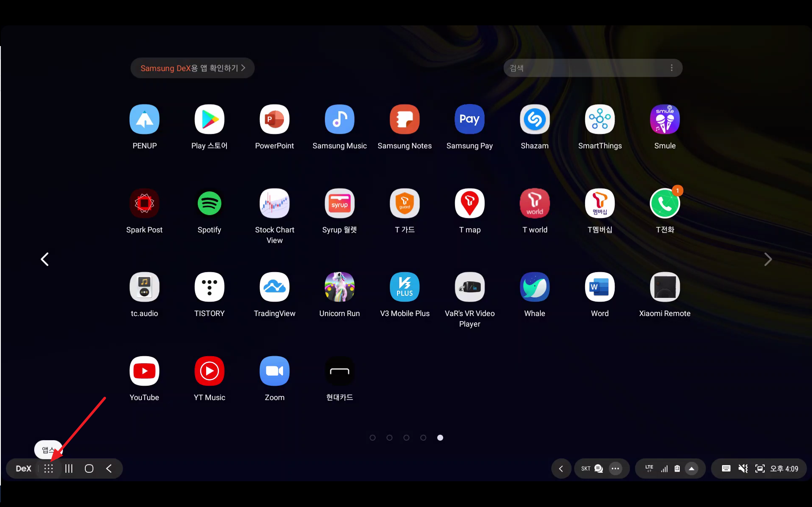This screenshot has height=507, width=812.
Task: Select the first page indicator dot
Action: pos(372,438)
